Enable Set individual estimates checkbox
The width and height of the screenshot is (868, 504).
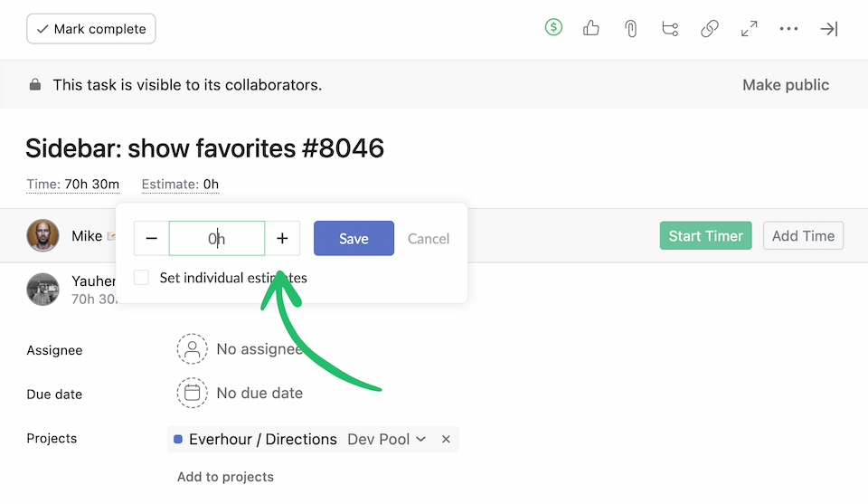pos(141,278)
